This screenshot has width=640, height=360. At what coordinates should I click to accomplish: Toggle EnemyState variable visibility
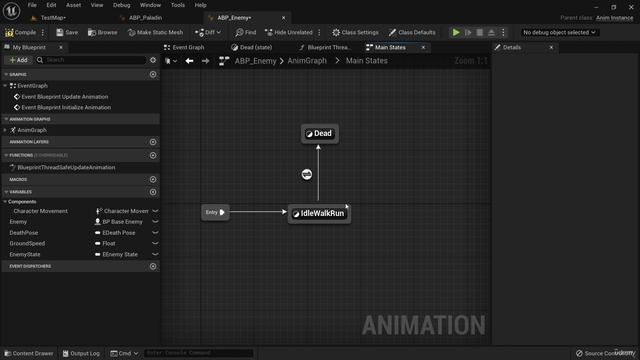155,254
